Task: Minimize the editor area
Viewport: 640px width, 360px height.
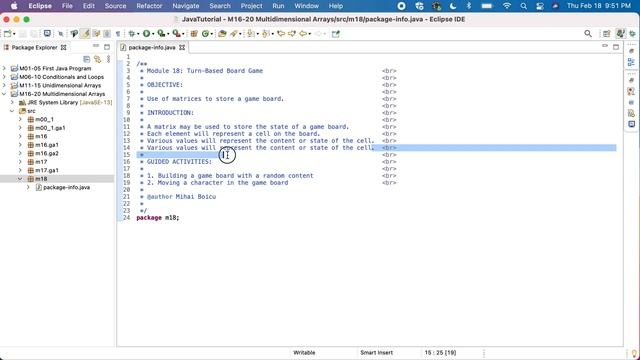Action: pyautogui.click(x=605, y=47)
